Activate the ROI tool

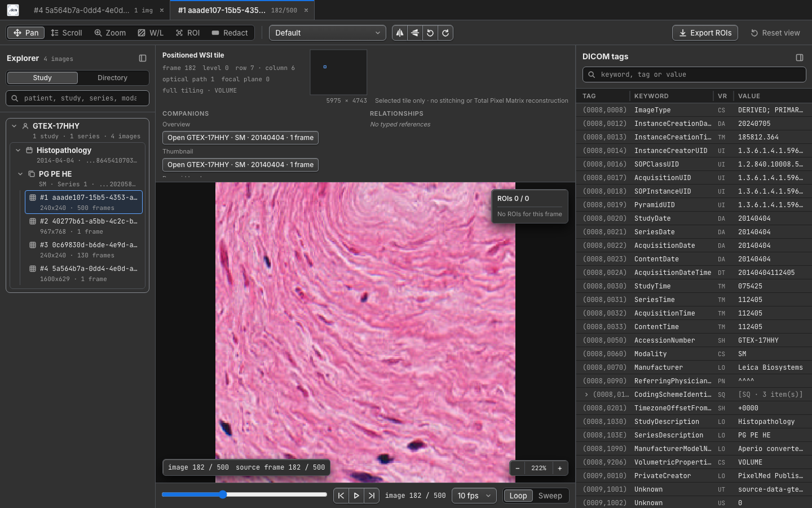[x=188, y=33]
